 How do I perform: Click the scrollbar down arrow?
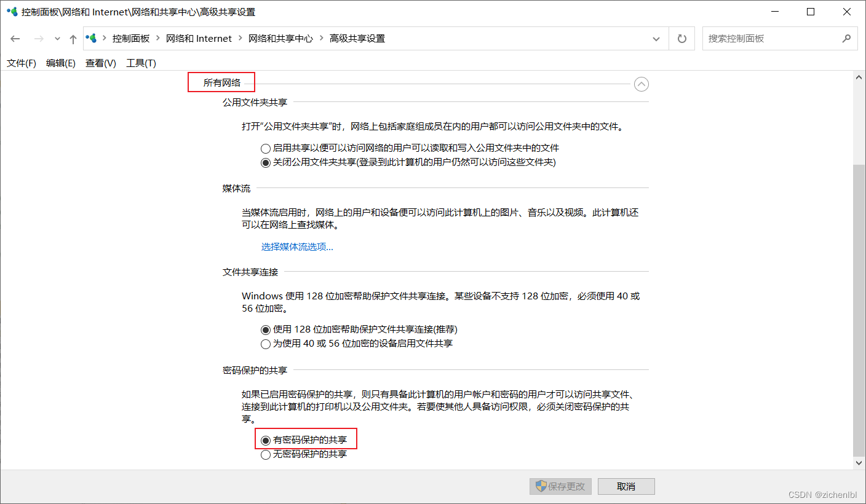859,462
